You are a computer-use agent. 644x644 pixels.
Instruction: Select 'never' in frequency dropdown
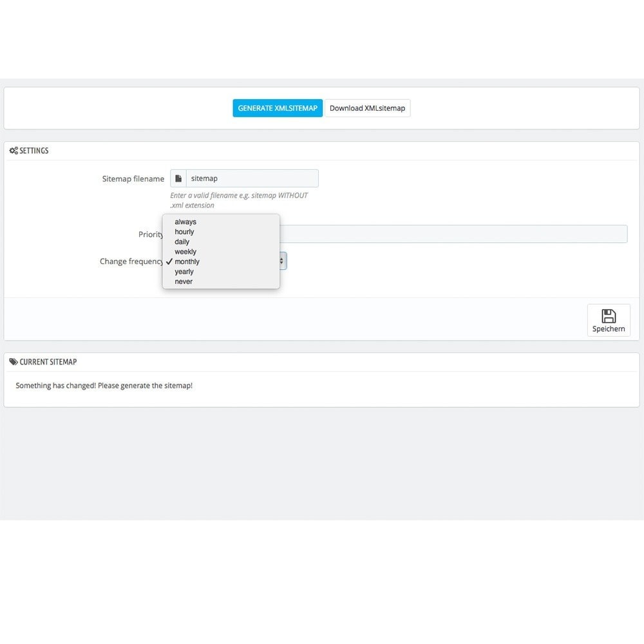click(221, 281)
